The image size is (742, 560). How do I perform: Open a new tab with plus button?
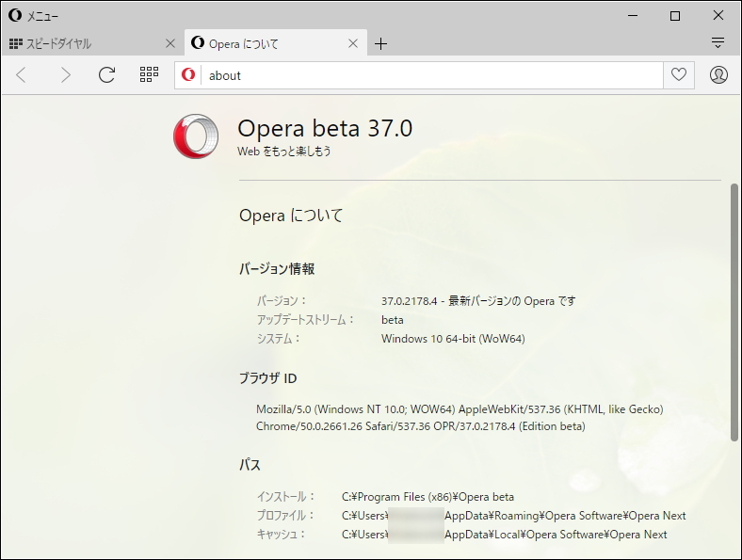[380, 44]
